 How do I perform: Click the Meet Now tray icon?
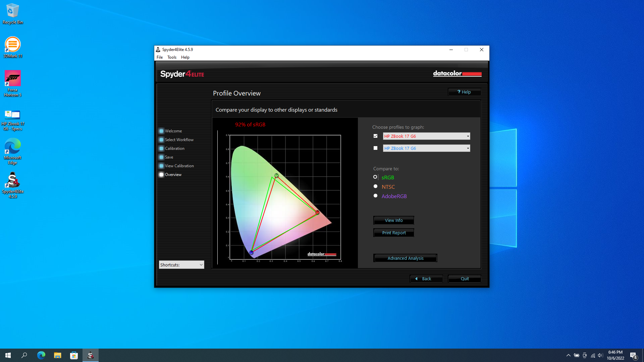pos(585,355)
